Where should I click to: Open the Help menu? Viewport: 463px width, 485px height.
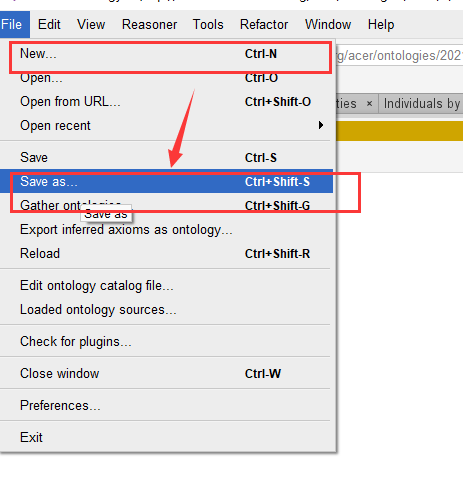click(x=381, y=24)
